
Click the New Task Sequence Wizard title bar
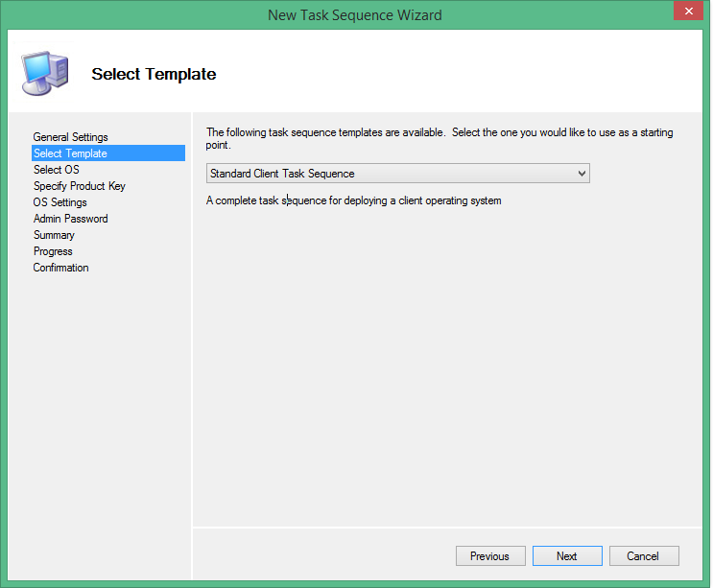click(x=355, y=14)
